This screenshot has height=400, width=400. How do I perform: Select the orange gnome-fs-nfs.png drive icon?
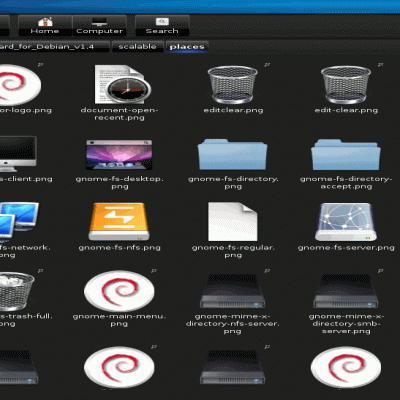pos(119,222)
